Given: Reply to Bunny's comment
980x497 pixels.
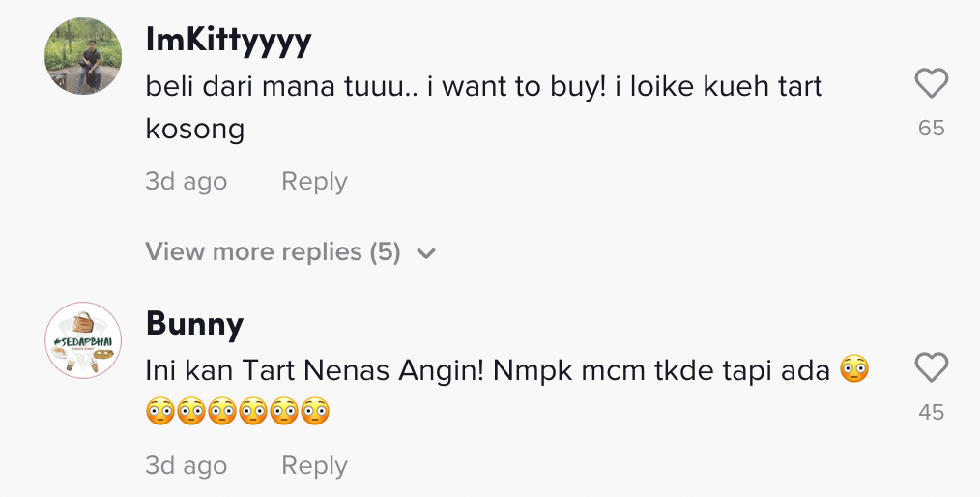Looking at the screenshot, I should (314, 466).
